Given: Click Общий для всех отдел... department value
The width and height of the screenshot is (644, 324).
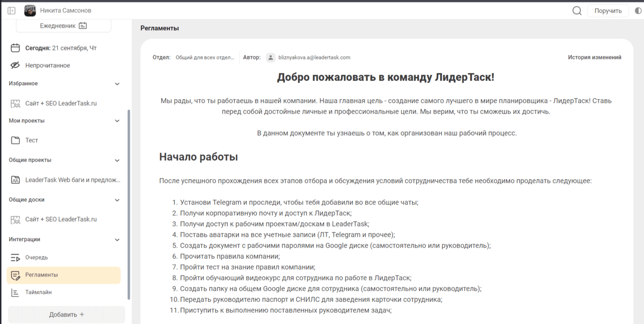Looking at the screenshot, I should [x=205, y=57].
